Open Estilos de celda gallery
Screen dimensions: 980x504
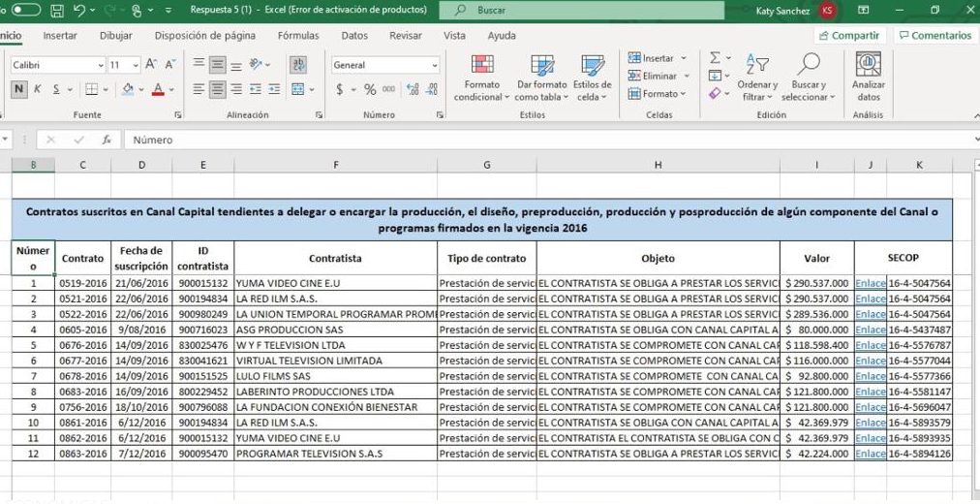(x=592, y=79)
